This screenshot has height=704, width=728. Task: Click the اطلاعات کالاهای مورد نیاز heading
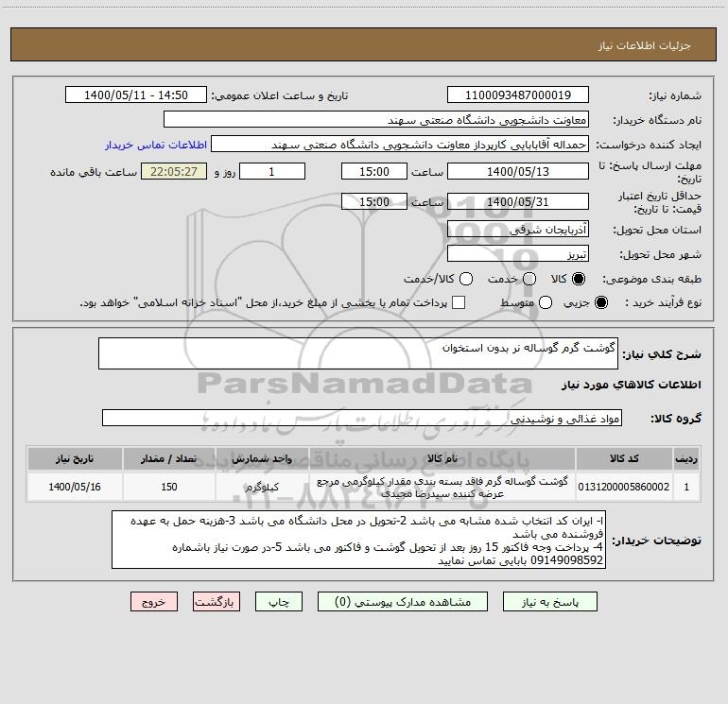[631, 385]
